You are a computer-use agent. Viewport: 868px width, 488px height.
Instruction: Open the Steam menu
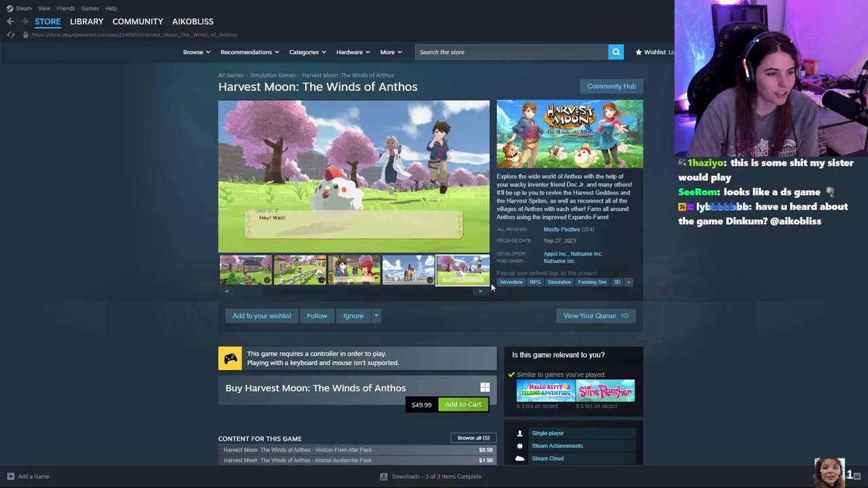[x=24, y=8]
